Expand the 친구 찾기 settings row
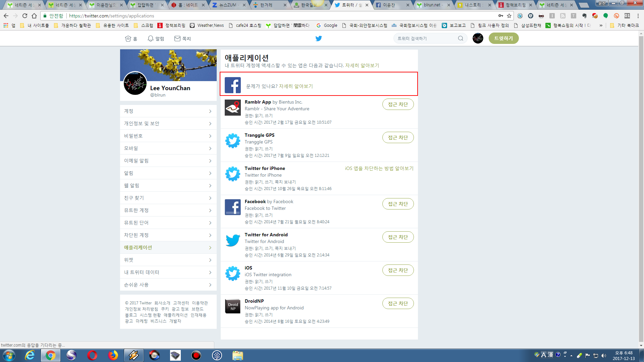This screenshot has height=362, width=644. [168, 198]
